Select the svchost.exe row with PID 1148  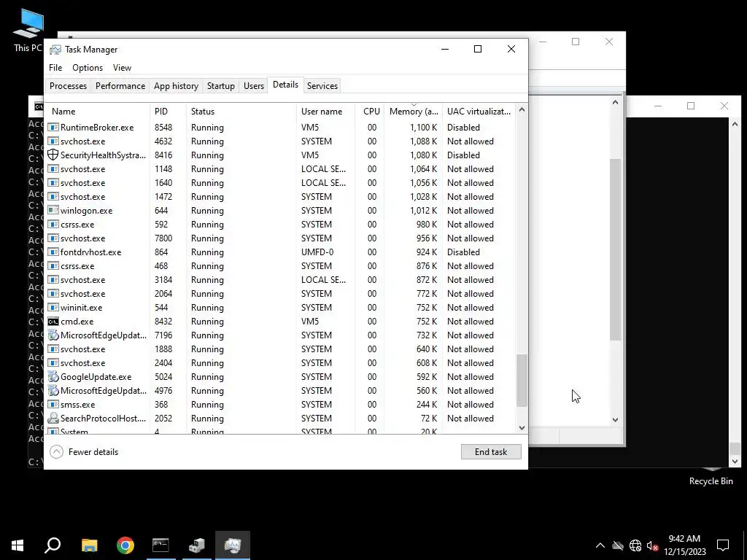(281, 169)
